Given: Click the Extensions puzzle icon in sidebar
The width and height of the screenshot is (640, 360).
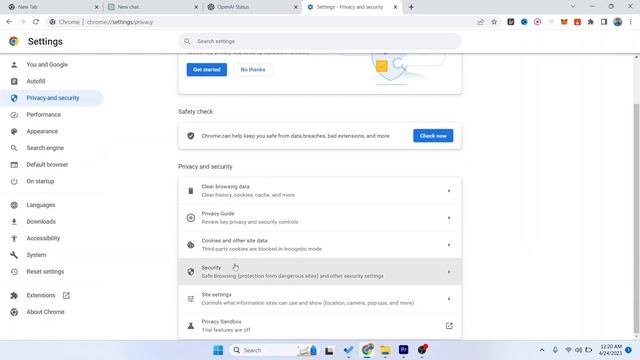Looking at the screenshot, I should click(14, 295).
